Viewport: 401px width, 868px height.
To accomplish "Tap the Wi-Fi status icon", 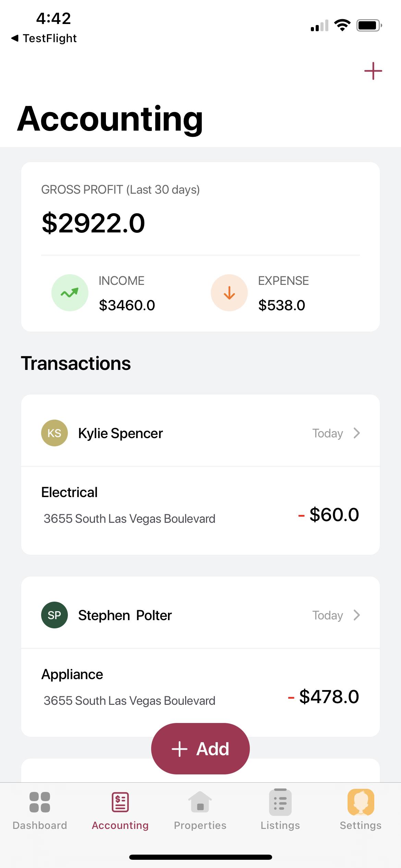I will [342, 25].
